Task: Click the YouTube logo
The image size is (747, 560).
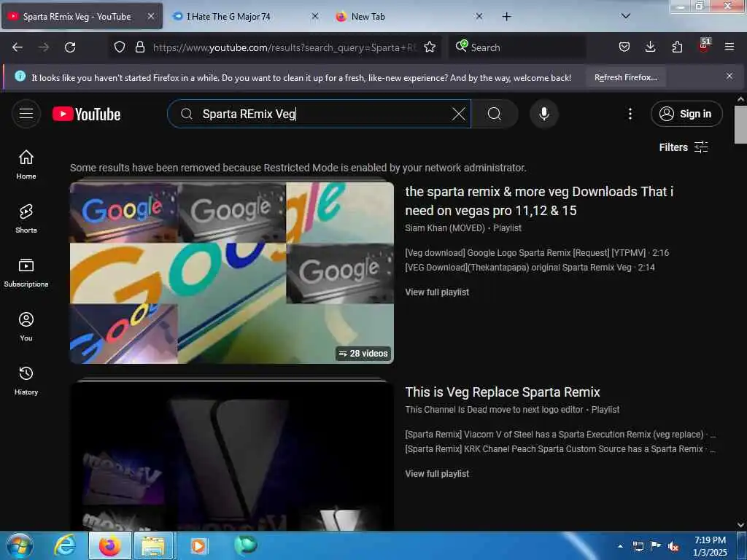Action: click(x=87, y=114)
